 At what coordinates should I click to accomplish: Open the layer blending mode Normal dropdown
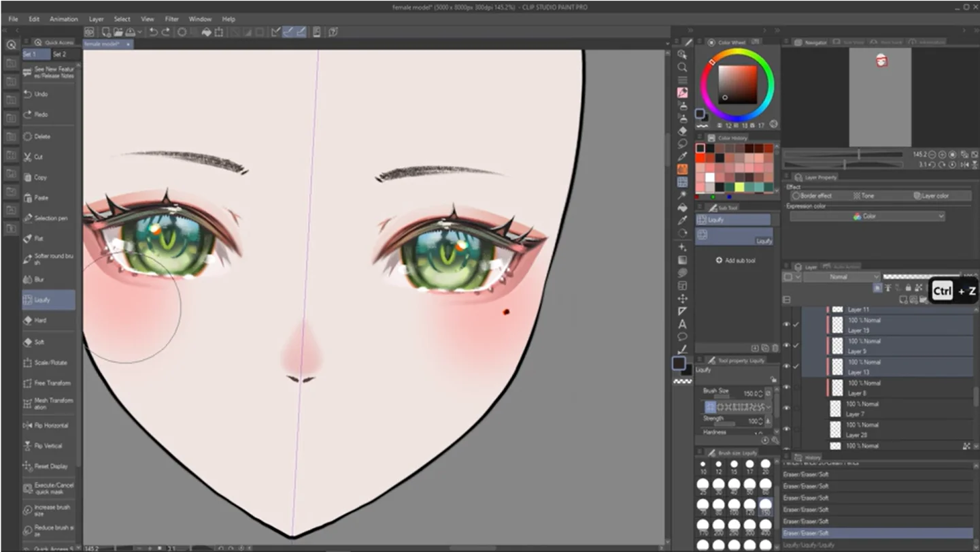click(842, 277)
